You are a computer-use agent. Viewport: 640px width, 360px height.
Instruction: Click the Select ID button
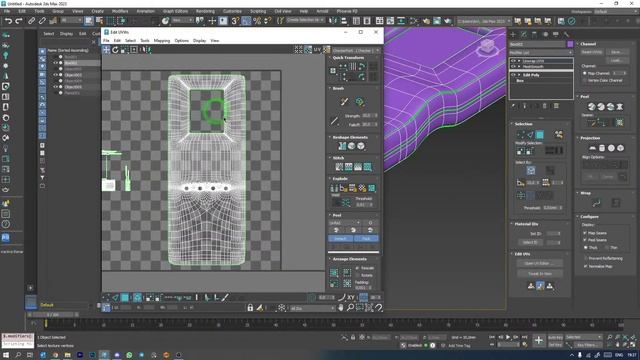click(x=530, y=242)
